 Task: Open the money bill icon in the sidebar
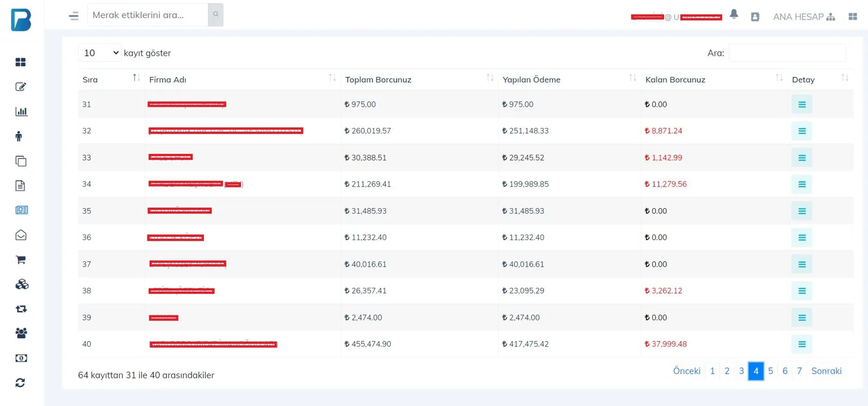pos(21,358)
